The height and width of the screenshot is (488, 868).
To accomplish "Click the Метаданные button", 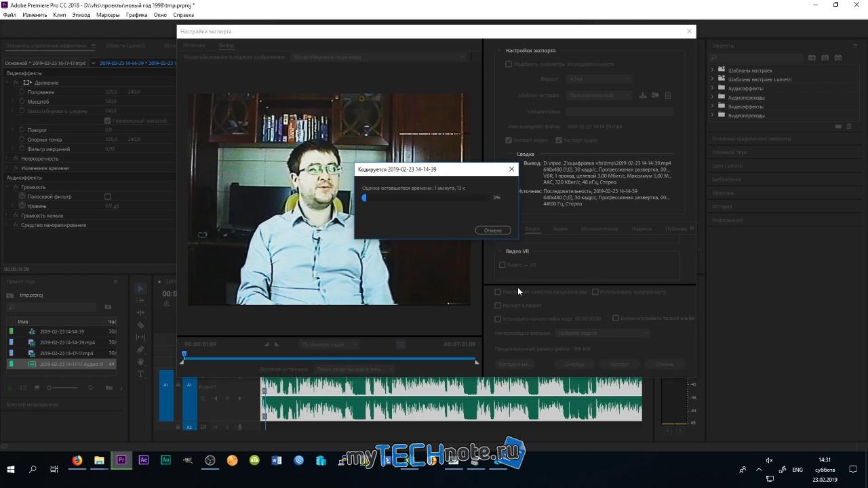I will tap(514, 364).
